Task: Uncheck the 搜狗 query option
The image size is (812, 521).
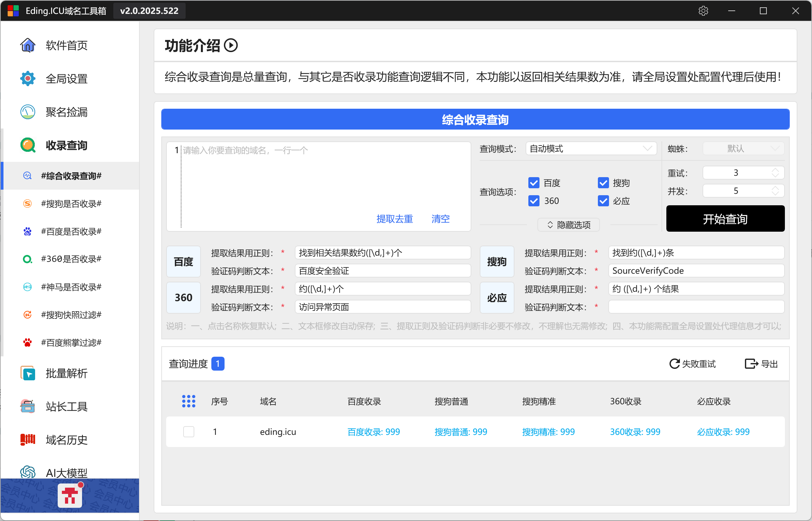Action: click(x=603, y=183)
